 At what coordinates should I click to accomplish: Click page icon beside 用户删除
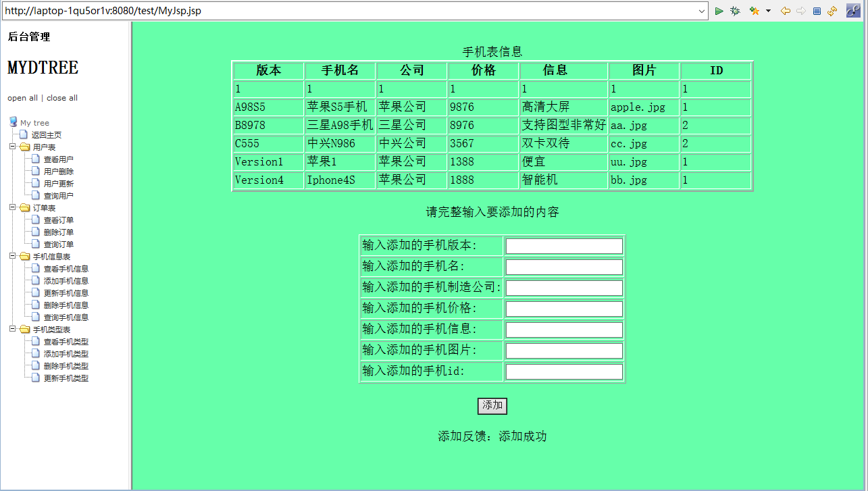(x=36, y=171)
